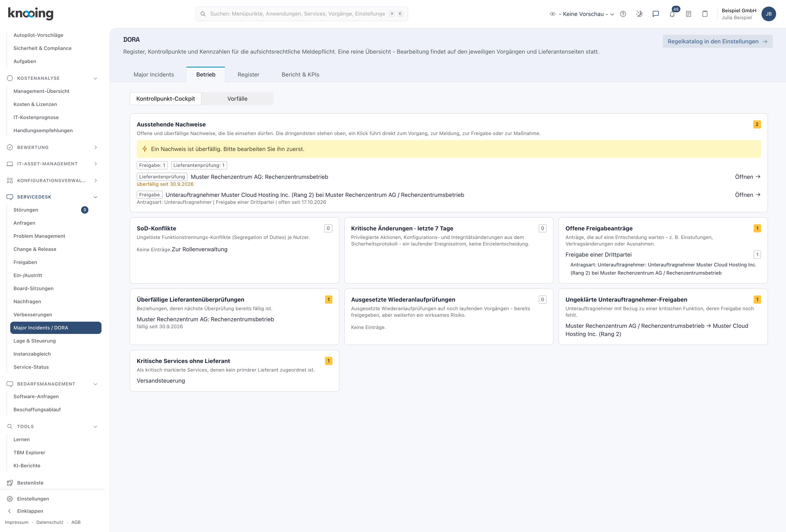This screenshot has width=786, height=532.
Task: Click the knooing logo
Action: 30,14
